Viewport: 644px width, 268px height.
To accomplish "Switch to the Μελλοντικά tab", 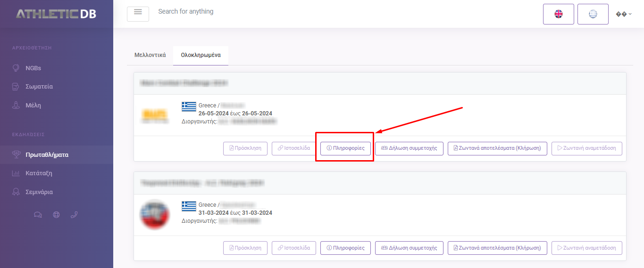I will pos(150,55).
